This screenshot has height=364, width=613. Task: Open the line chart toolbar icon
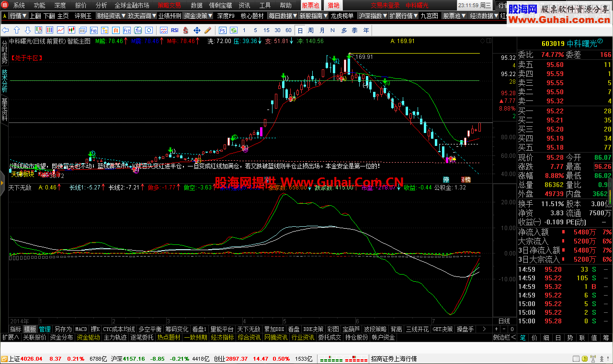pyautogui.click(x=60, y=30)
